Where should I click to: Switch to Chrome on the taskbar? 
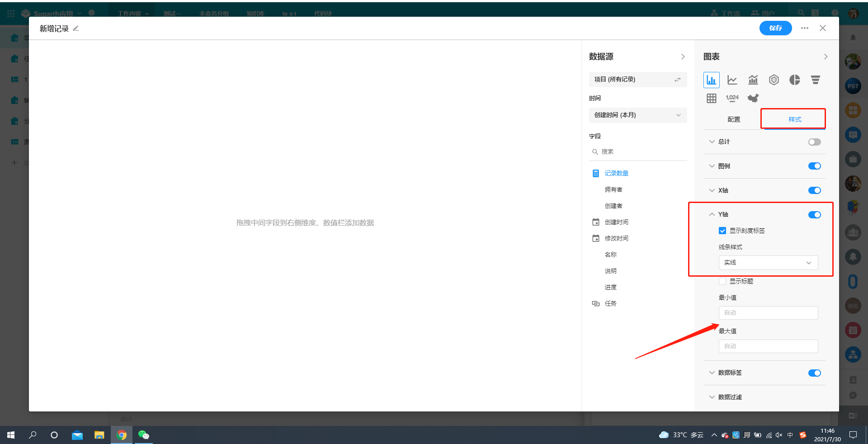pyautogui.click(x=122, y=435)
